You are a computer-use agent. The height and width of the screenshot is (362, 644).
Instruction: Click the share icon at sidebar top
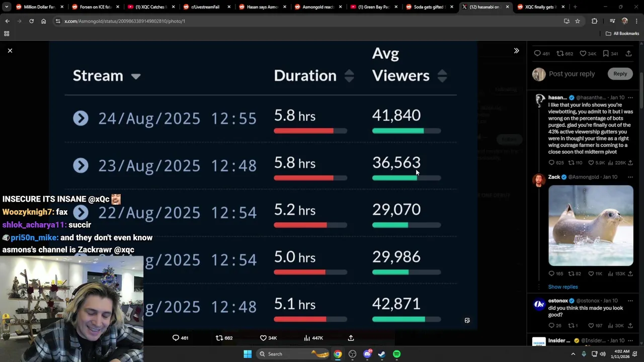[x=628, y=53]
